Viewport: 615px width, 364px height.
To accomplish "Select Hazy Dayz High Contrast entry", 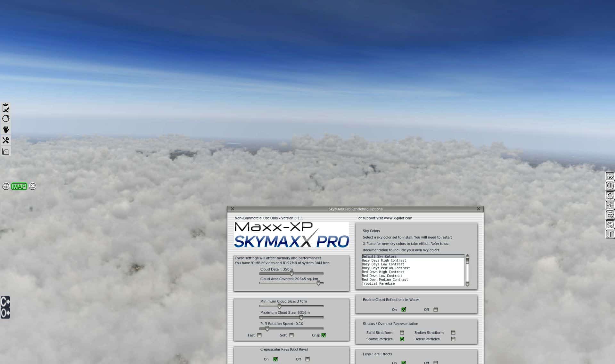I will 384,260.
